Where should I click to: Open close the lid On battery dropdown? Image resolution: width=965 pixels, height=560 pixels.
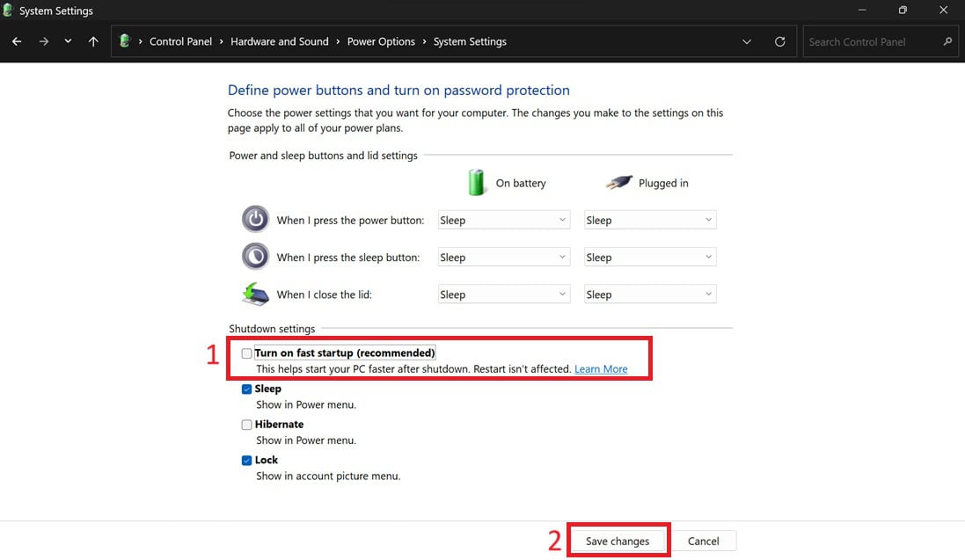point(504,295)
